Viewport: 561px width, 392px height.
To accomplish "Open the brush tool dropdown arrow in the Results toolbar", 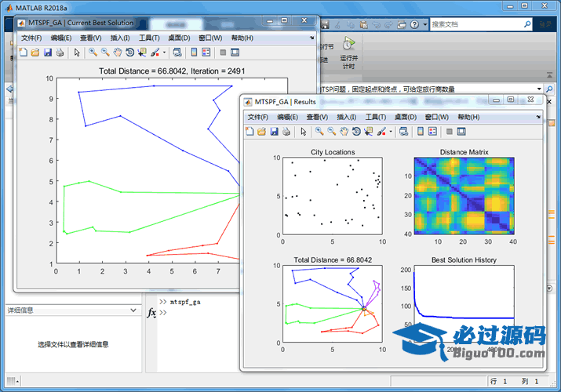I will click(x=390, y=132).
